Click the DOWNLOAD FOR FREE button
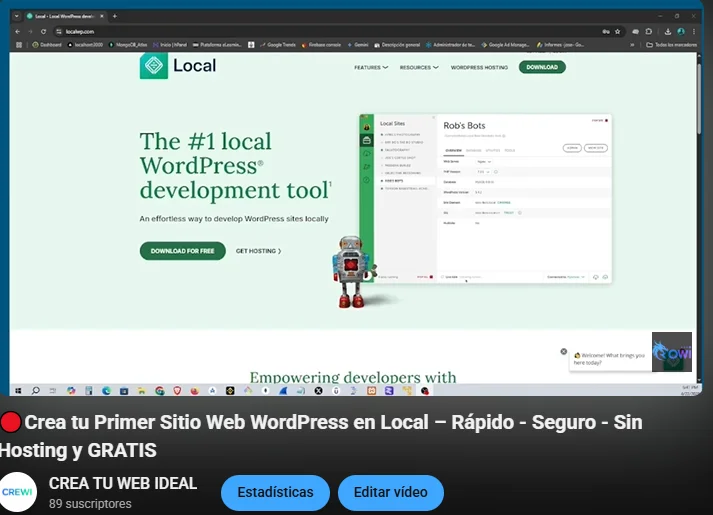713x515 pixels. pyautogui.click(x=182, y=251)
